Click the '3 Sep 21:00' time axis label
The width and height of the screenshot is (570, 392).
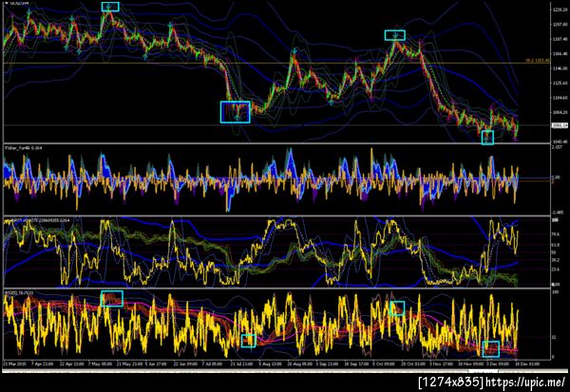pos(327,364)
